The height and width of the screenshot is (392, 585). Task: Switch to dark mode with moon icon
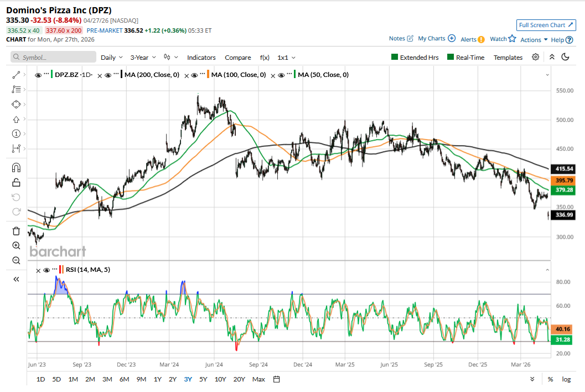point(565,57)
